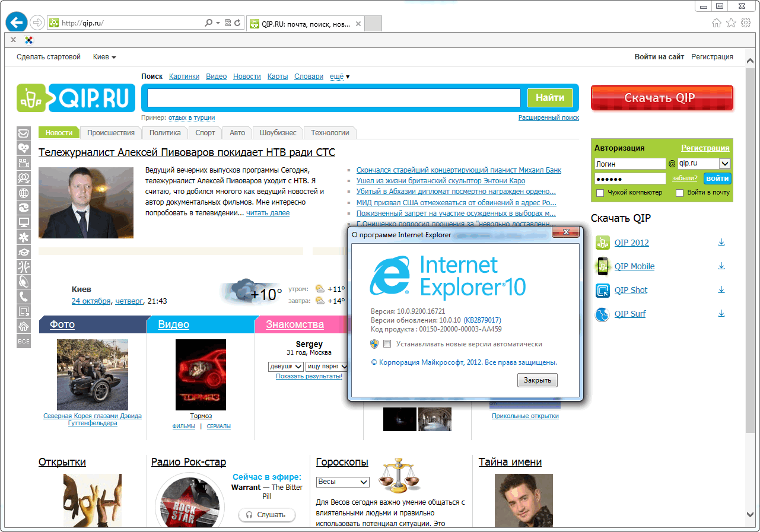Click 'читать далее' under the news article
Screen dimensions: 760x532
pyautogui.click(x=268, y=213)
